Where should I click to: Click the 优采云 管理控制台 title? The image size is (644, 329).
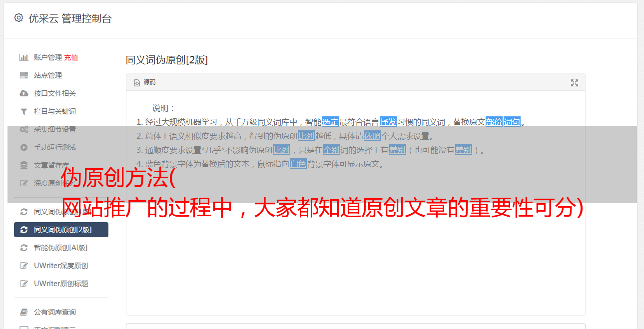pyautogui.click(x=70, y=18)
